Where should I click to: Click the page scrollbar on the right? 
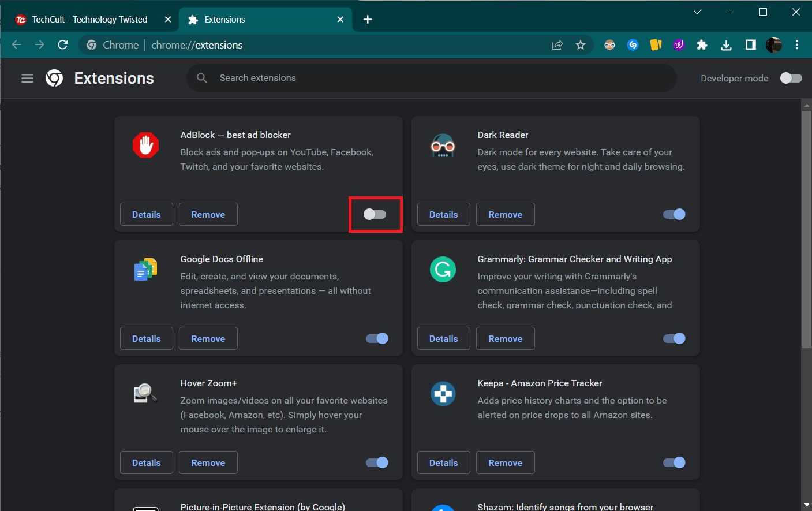click(807, 231)
